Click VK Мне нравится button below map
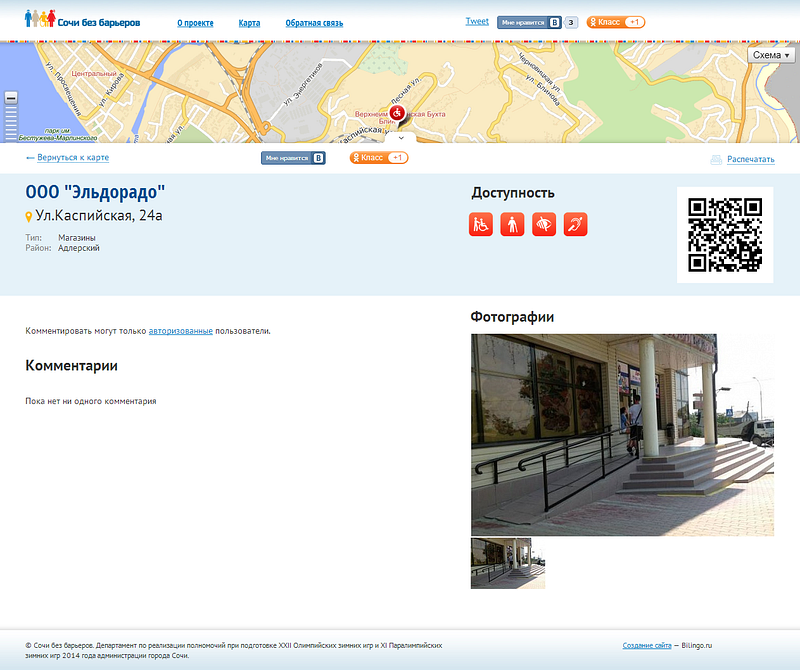800x670 pixels. [x=293, y=158]
